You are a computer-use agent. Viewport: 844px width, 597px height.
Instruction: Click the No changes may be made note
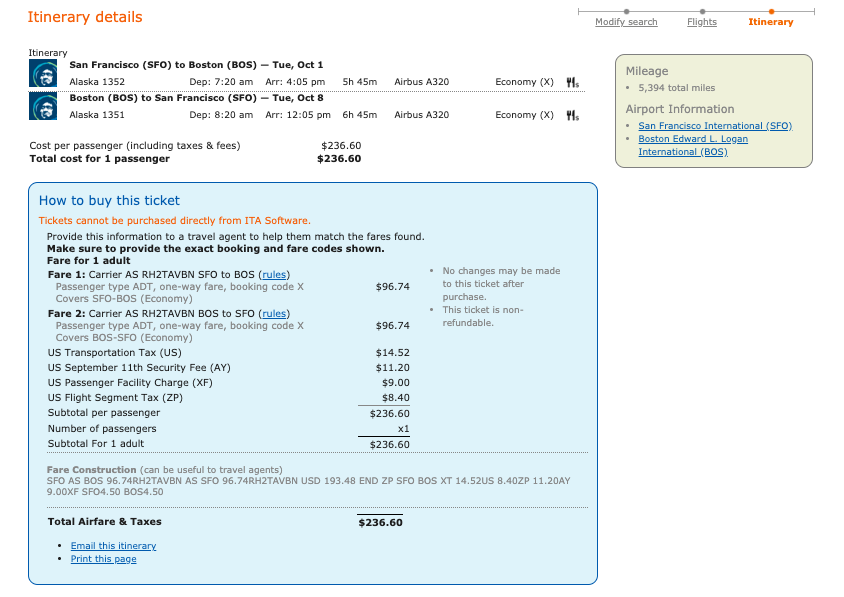click(x=501, y=284)
